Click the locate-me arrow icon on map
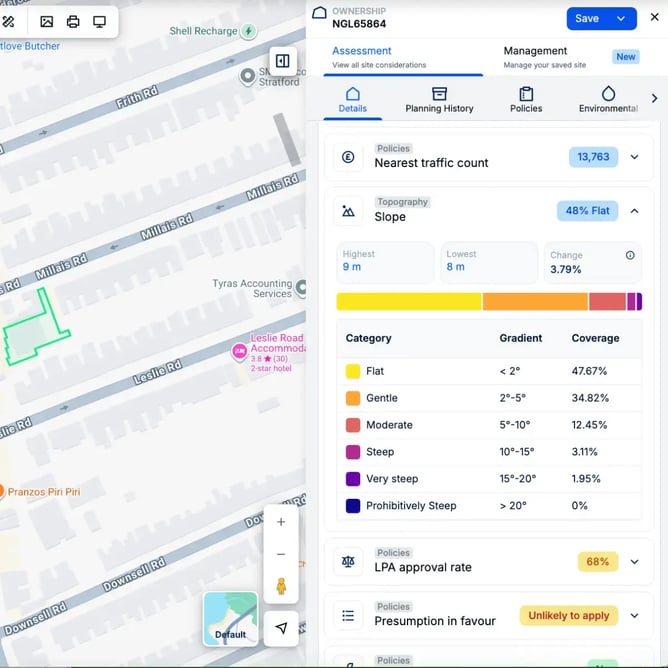 pyautogui.click(x=281, y=628)
